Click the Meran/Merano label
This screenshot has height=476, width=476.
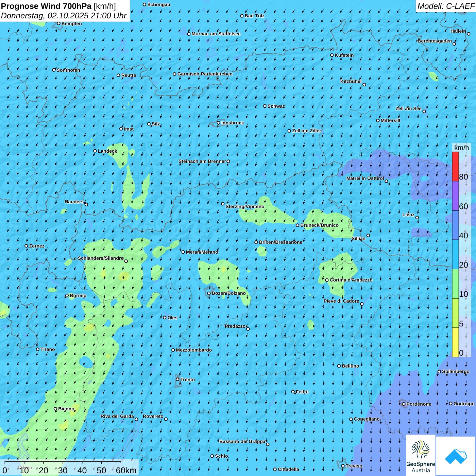pyautogui.click(x=202, y=252)
